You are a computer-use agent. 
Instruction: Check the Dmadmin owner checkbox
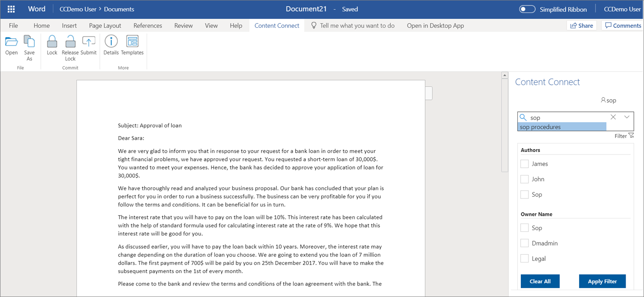click(x=524, y=243)
